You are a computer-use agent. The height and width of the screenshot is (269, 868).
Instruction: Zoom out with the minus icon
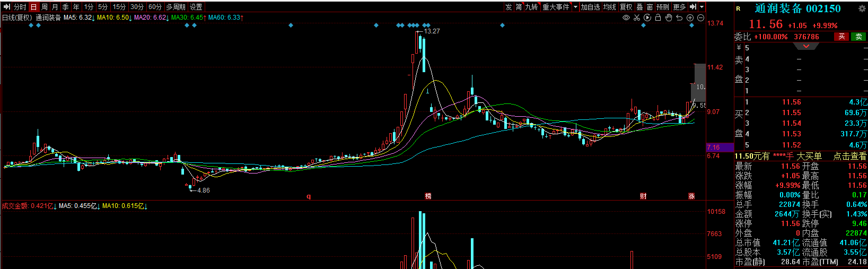700,18
